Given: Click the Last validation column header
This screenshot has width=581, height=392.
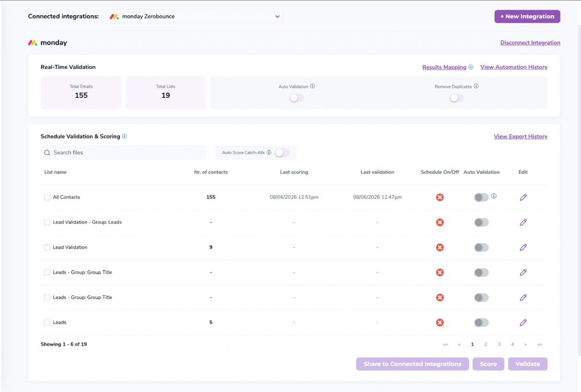Looking at the screenshot, I should [x=377, y=172].
